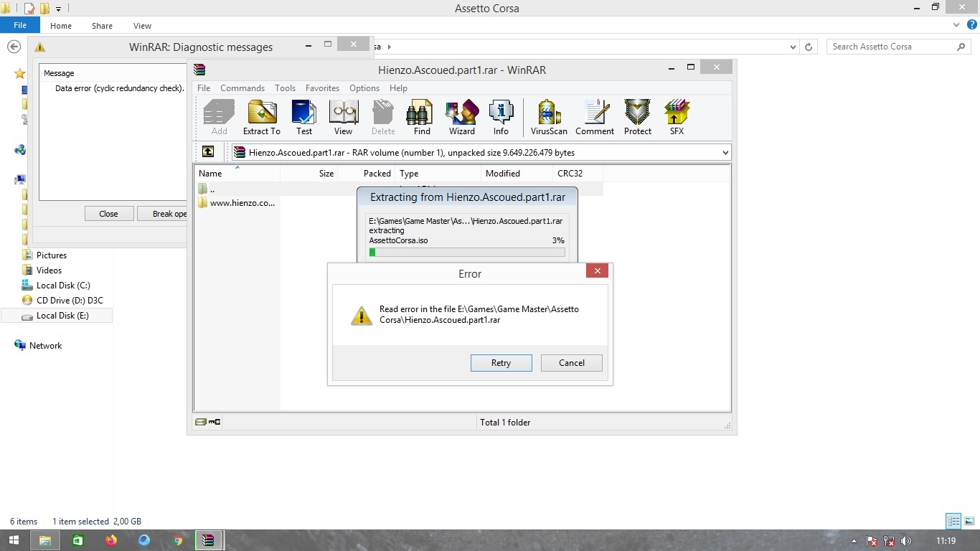Switch to the Explorer Share tab
The image size is (980, 551).
coord(102,26)
